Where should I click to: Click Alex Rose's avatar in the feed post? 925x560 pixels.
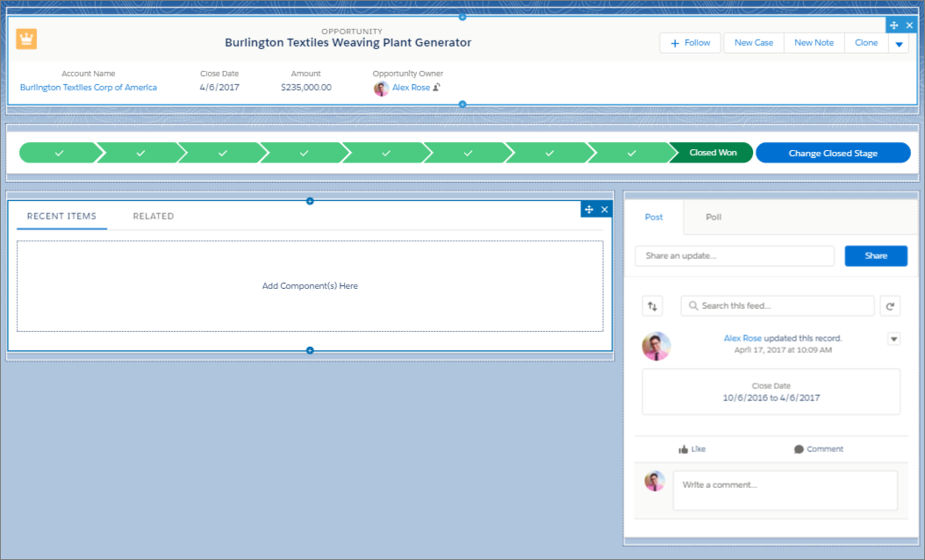point(656,346)
